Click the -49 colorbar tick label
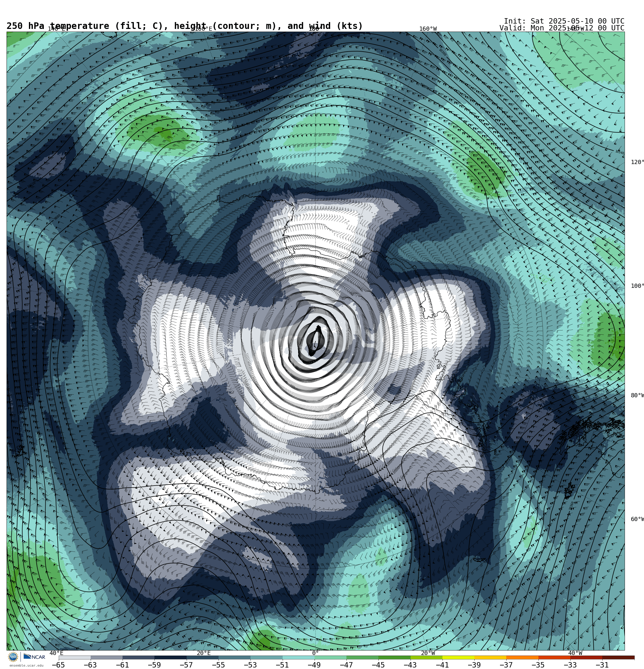Screen dimensions: 644x669 [x=314, y=665]
